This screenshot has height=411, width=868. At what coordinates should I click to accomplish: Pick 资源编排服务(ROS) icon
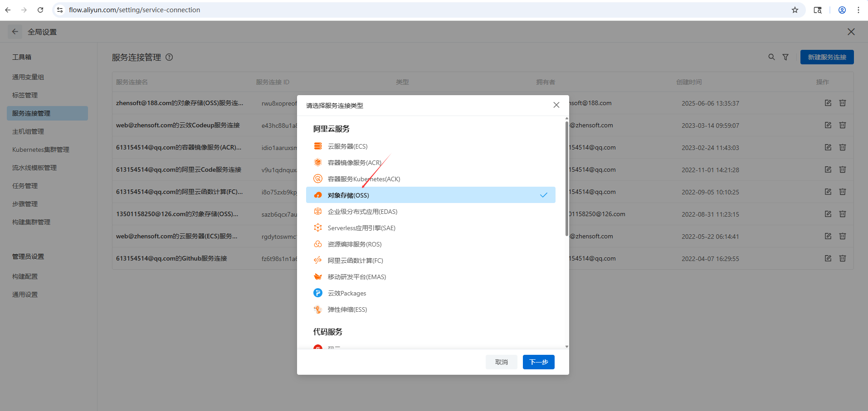(x=318, y=244)
